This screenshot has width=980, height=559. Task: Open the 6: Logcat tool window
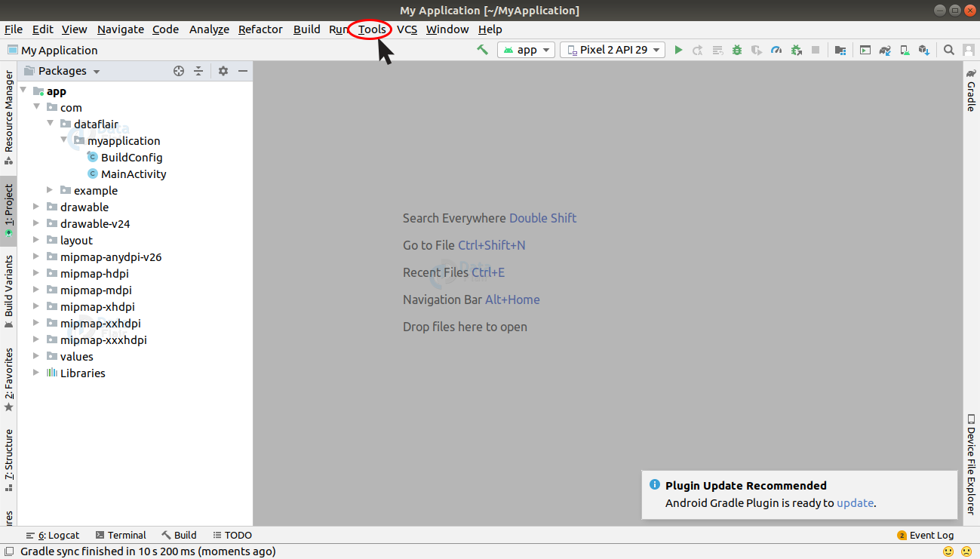pyautogui.click(x=54, y=536)
